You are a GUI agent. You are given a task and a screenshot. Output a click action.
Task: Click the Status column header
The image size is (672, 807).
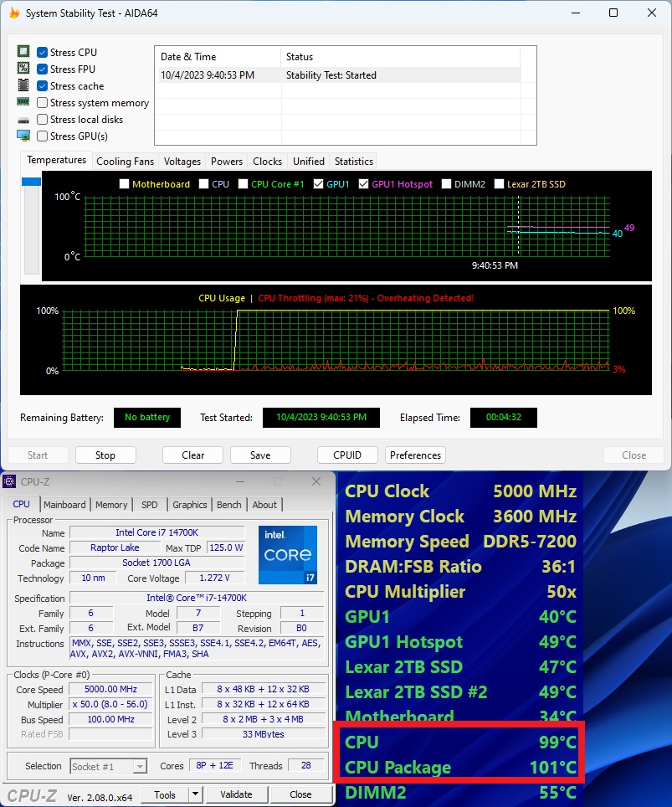[x=400, y=57]
